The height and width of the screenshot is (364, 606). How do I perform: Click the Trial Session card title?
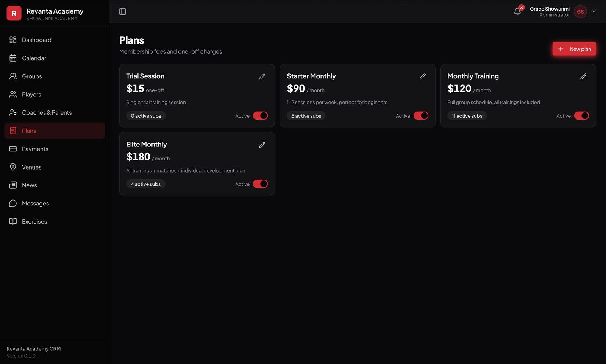[x=145, y=76]
